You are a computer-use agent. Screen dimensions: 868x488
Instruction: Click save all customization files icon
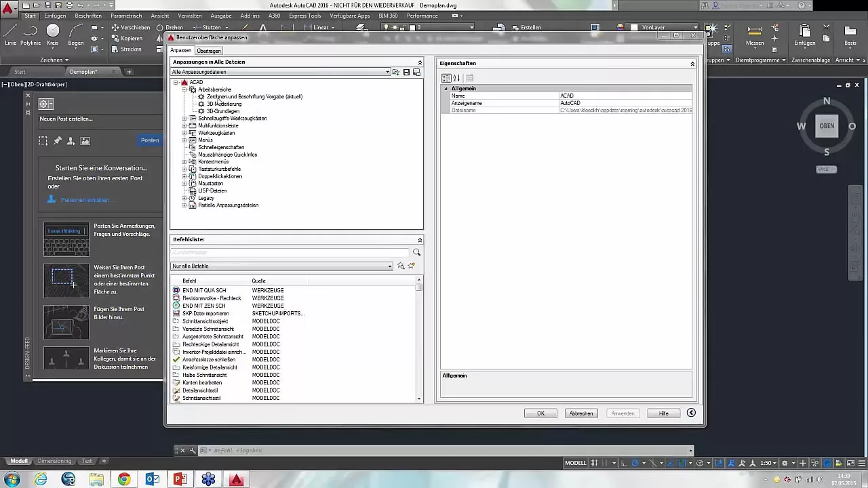pos(406,72)
